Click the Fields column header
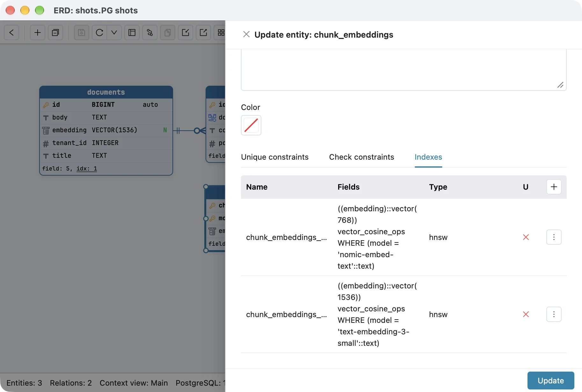 click(348, 187)
